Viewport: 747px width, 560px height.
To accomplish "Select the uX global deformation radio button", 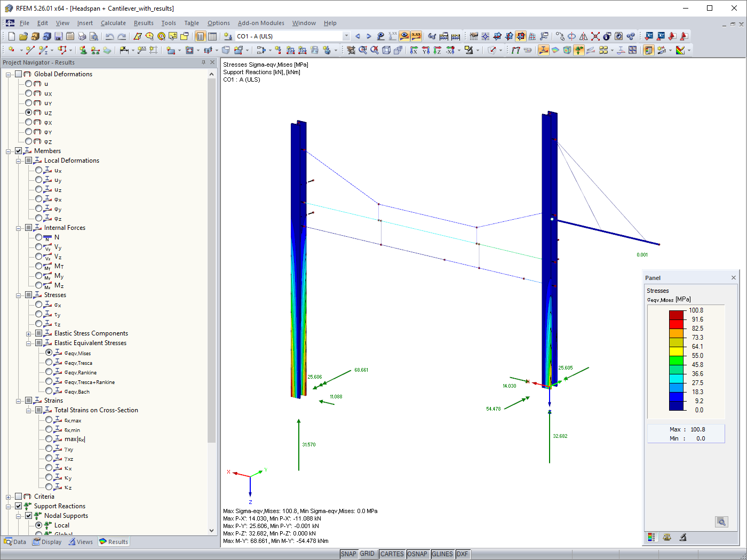I will 28,93.
